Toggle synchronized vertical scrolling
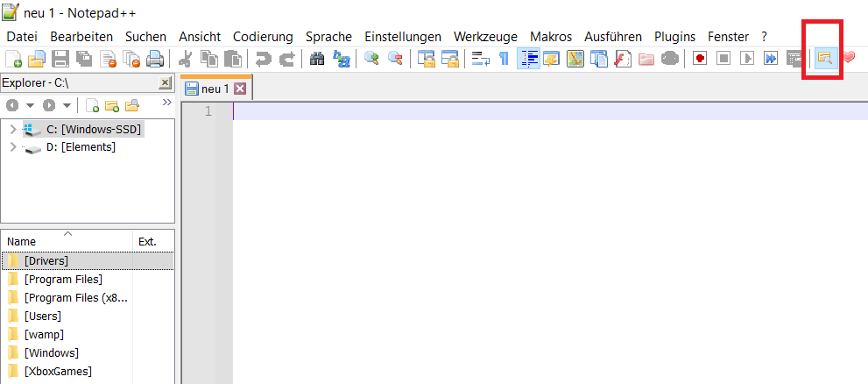868x384 pixels. [425, 58]
